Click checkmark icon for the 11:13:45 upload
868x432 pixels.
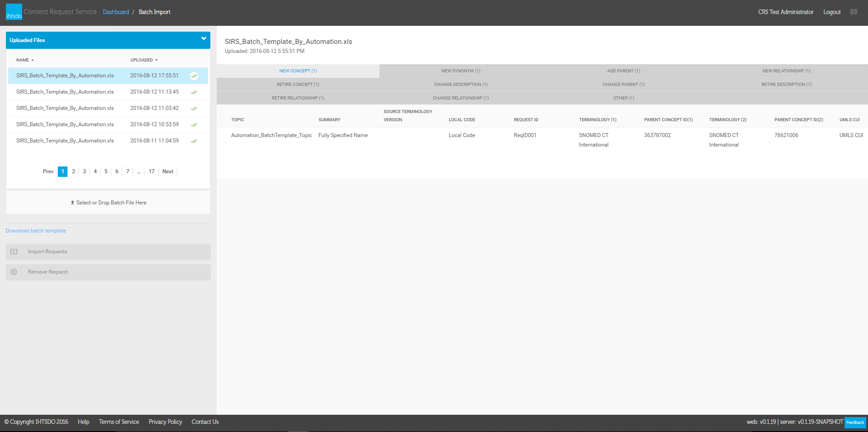194,92
